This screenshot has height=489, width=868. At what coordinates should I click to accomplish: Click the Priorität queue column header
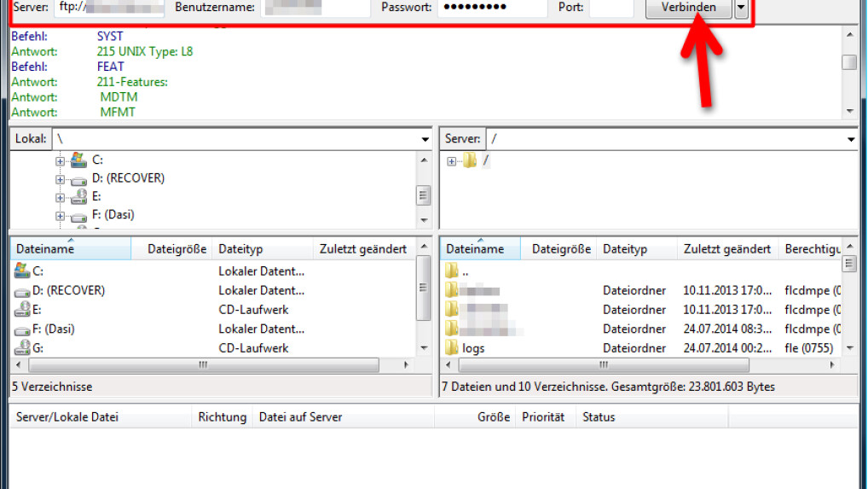point(545,417)
